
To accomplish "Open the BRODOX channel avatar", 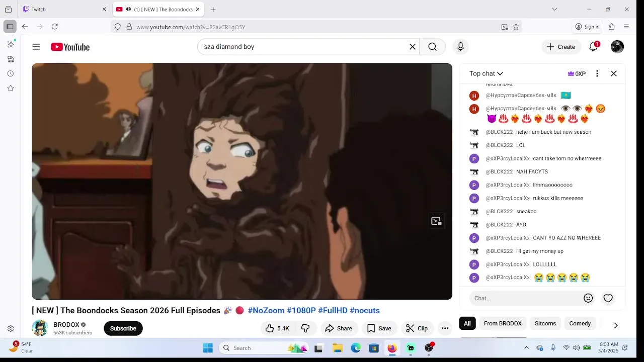I will (x=40, y=328).
